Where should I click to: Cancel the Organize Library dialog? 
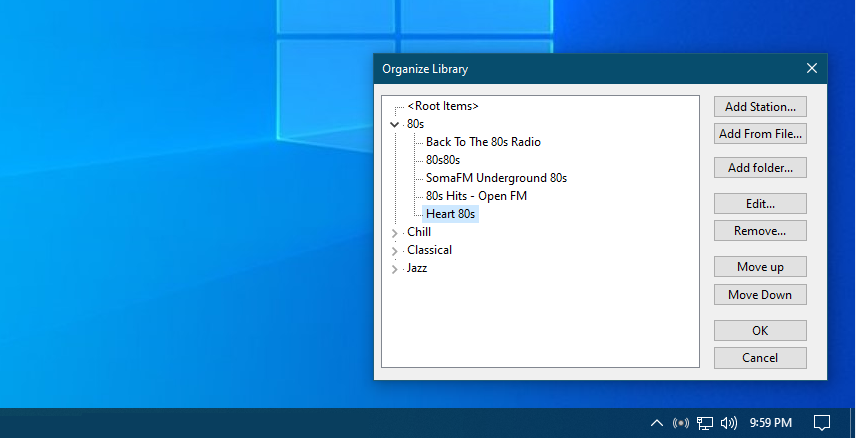pyautogui.click(x=760, y=358)
